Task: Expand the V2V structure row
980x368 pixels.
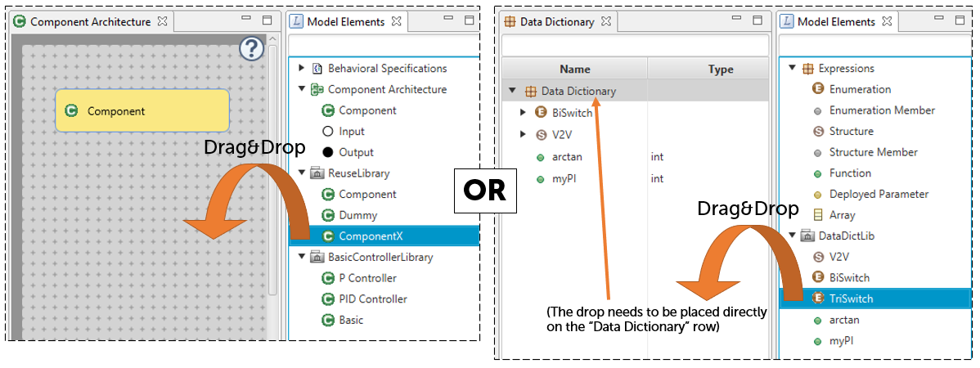Action: point(524,134)
